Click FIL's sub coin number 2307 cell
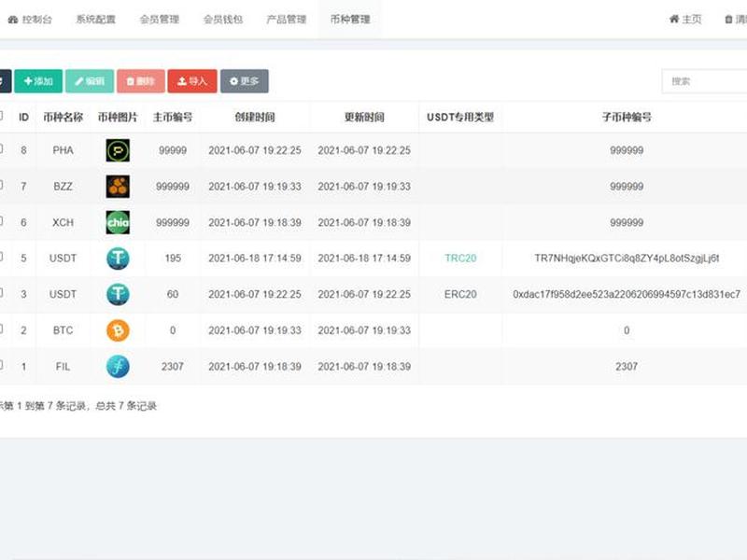Screen dimensions: 747x560 click(627, 367)
